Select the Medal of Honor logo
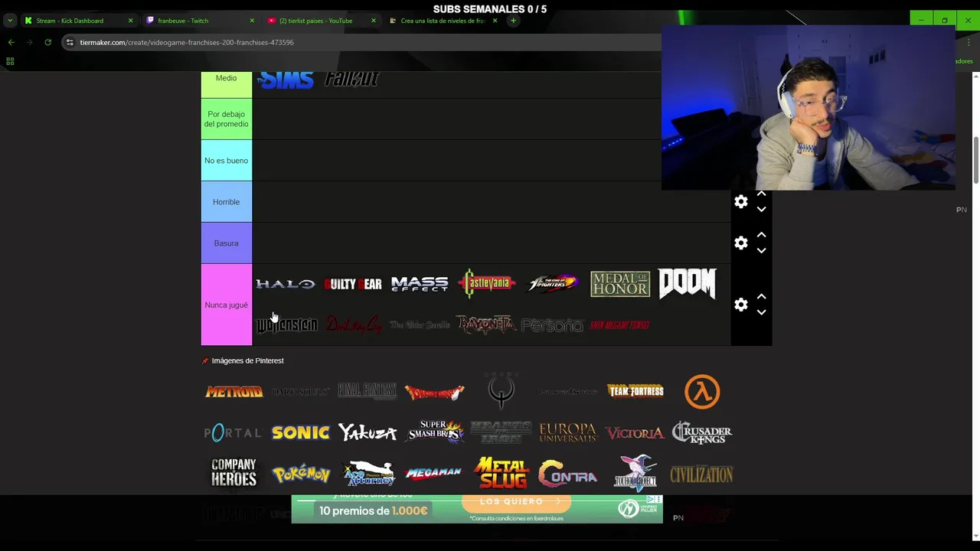Image resolution: width=980 pixels, height=551 pixels. [620, 284]
